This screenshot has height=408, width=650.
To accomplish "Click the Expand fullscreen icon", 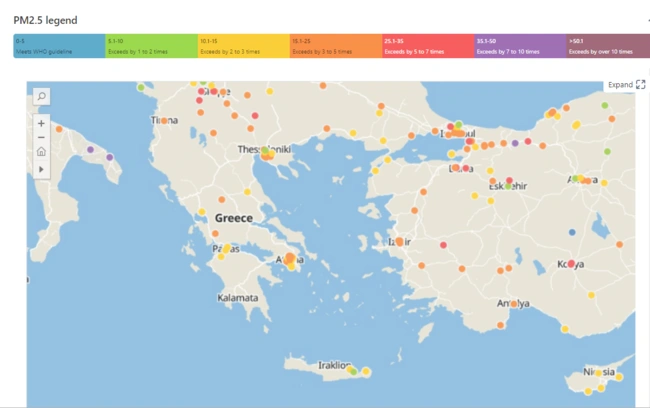I will point(640,85).
